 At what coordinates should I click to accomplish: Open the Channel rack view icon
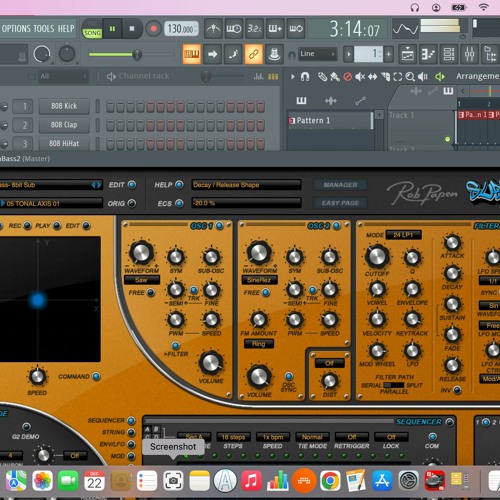pos(449,54)
